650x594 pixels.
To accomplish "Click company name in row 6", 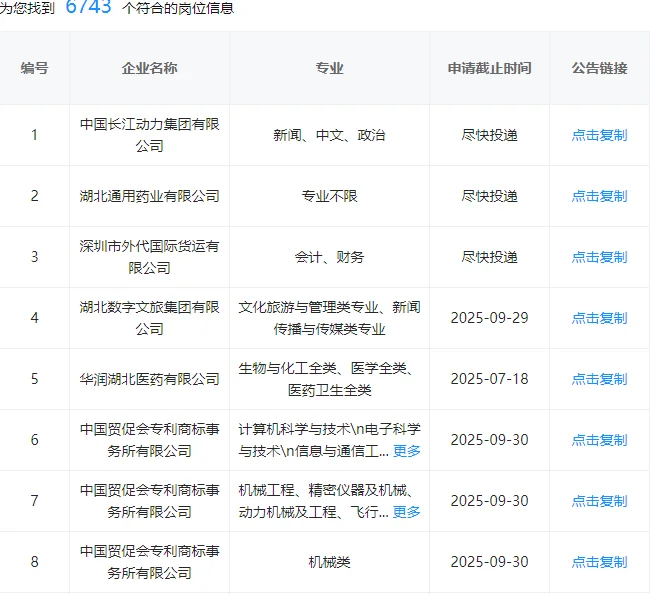I will pyautogui.click(x=149, y=440).
